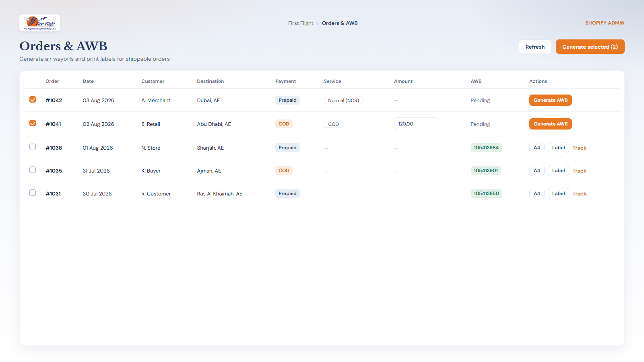Tick the checkbox for order #1035
This screenshot has height=362, width=644.
(x=33, y=170)
